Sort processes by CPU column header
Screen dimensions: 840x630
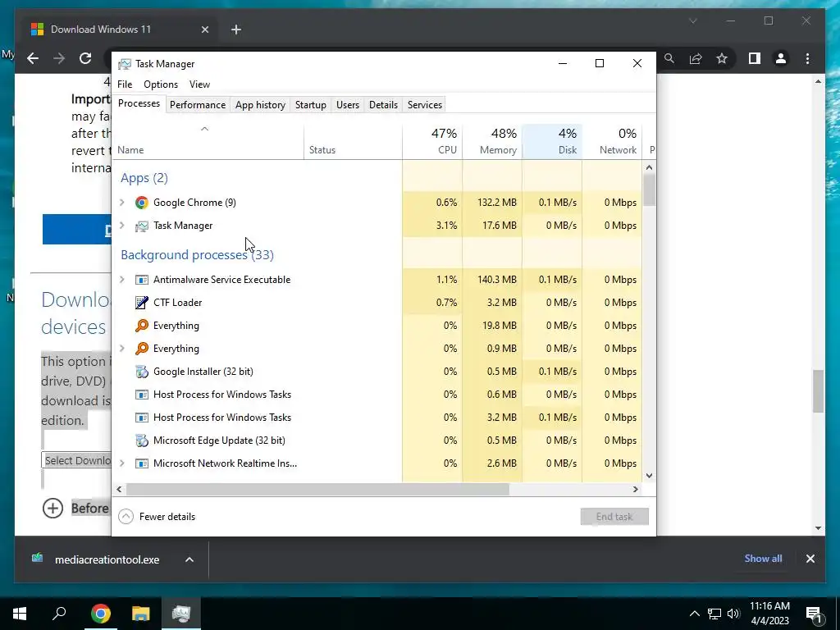pos(432,141)
